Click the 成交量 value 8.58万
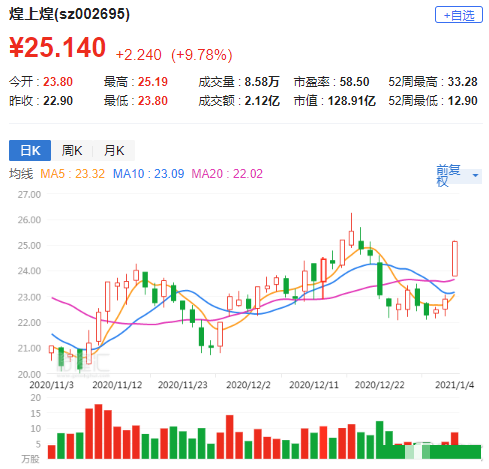 [262, 82]
